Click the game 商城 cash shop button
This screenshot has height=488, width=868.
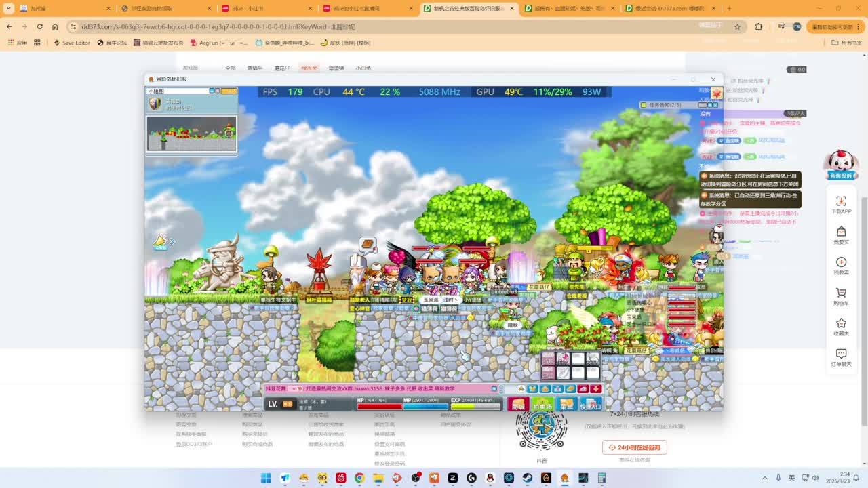point(519,405)
